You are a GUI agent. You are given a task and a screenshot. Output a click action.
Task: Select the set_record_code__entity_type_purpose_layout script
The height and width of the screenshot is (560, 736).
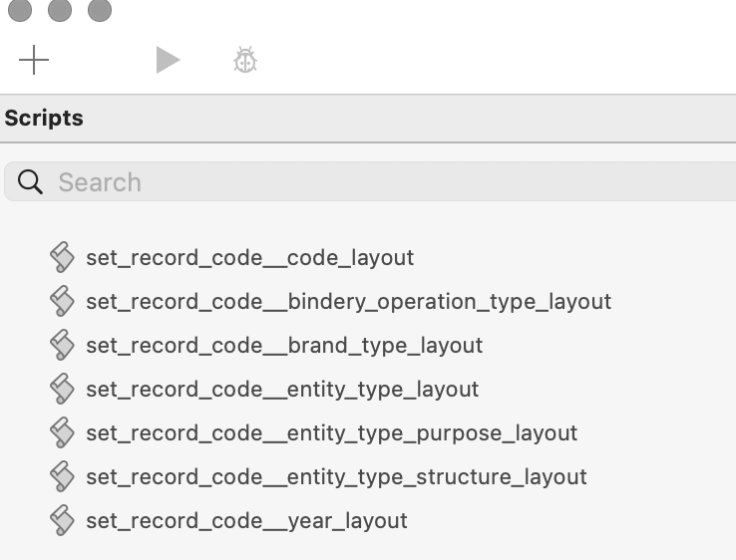[x=331, y=432]
